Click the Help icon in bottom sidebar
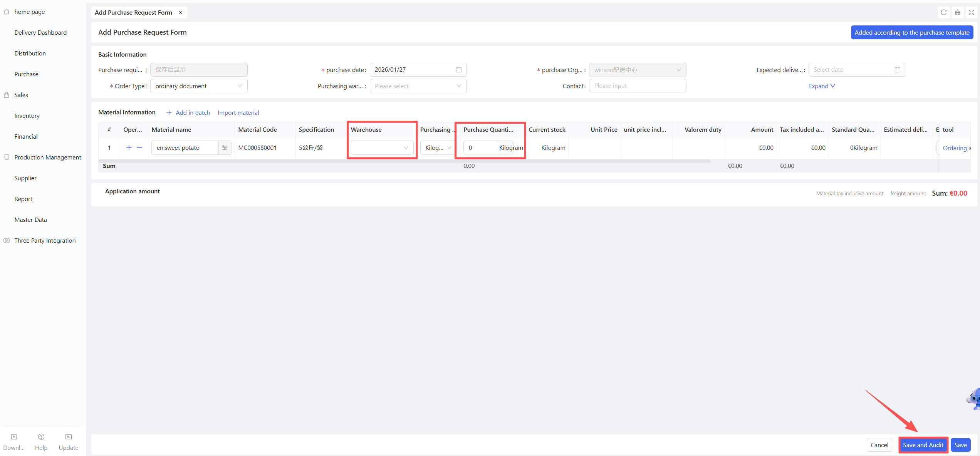 tap(41, 437)
